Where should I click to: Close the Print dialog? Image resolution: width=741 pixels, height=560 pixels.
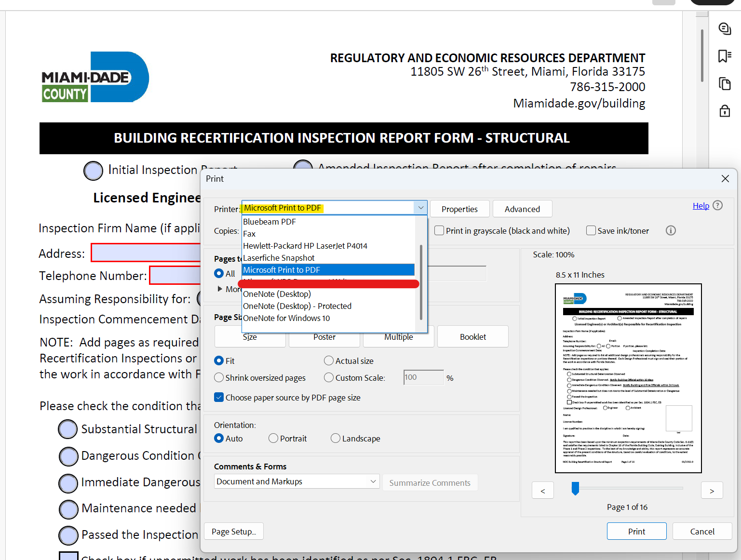(725, 179)
